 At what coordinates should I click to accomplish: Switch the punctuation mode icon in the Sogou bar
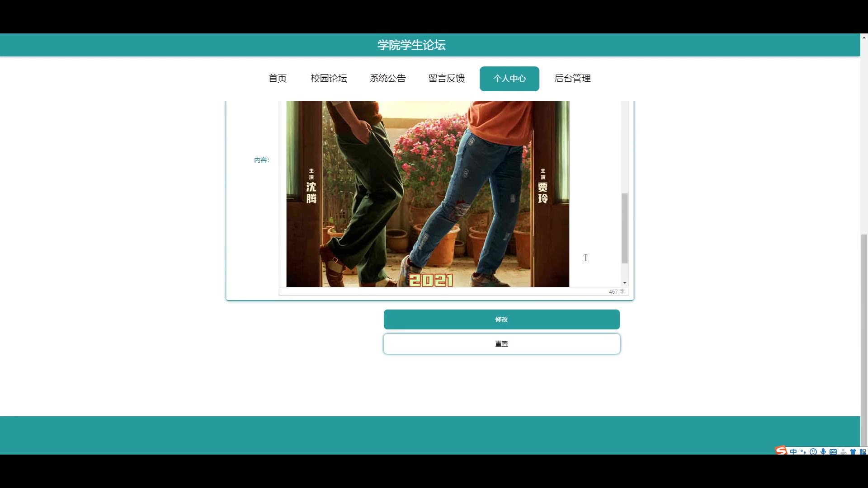click(x=803, y=451)
